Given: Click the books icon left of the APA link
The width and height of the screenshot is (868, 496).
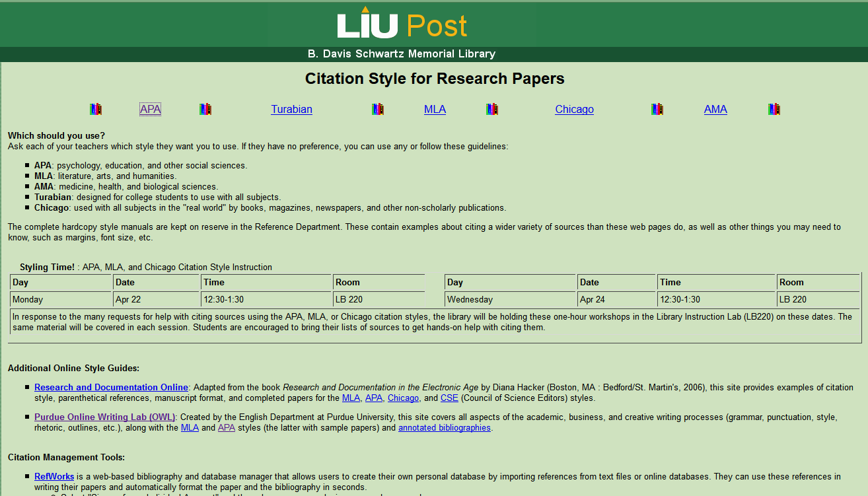Looking at the screenshot, I should pyautogui.click(x=96, y=109).
